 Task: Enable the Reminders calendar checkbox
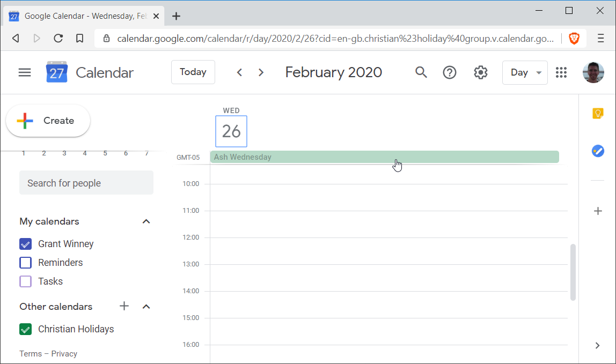pos(26,263)
